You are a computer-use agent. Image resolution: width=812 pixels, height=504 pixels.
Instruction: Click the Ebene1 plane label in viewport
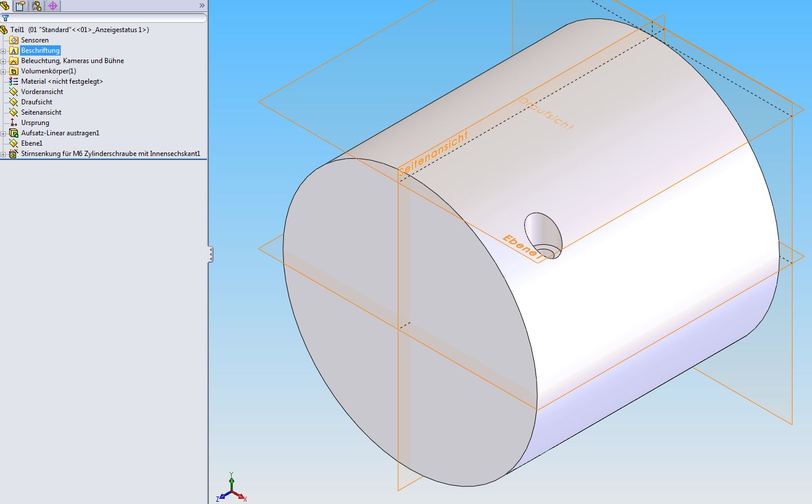pyautogui.click(x=522, y=247)
